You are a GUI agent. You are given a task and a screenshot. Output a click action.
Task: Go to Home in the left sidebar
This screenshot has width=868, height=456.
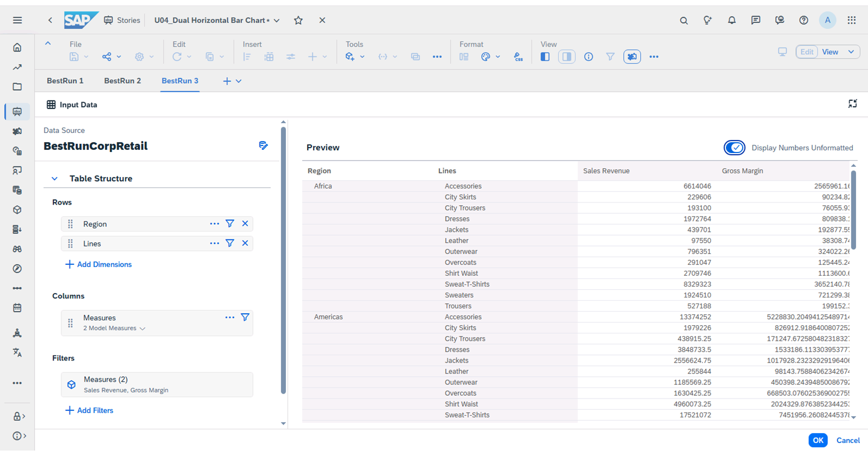tap(17, 48)
